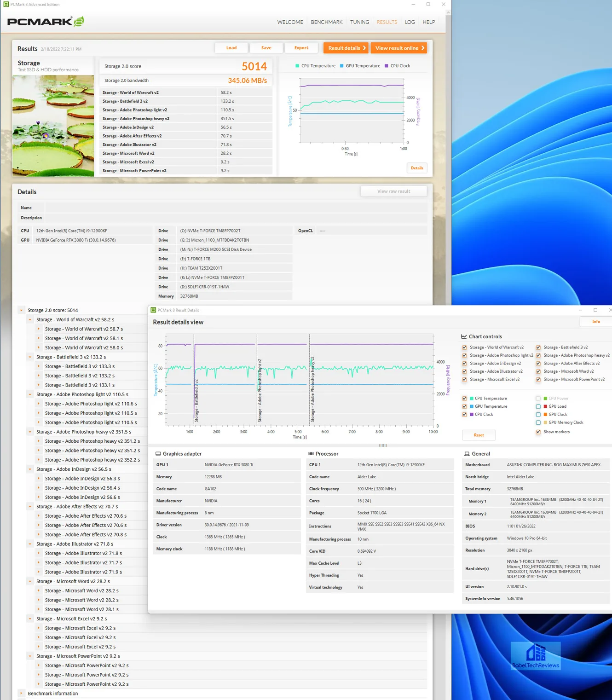612x700 pixels.
Task: Click the chart panel splitter grip
Action: point(383,445)
